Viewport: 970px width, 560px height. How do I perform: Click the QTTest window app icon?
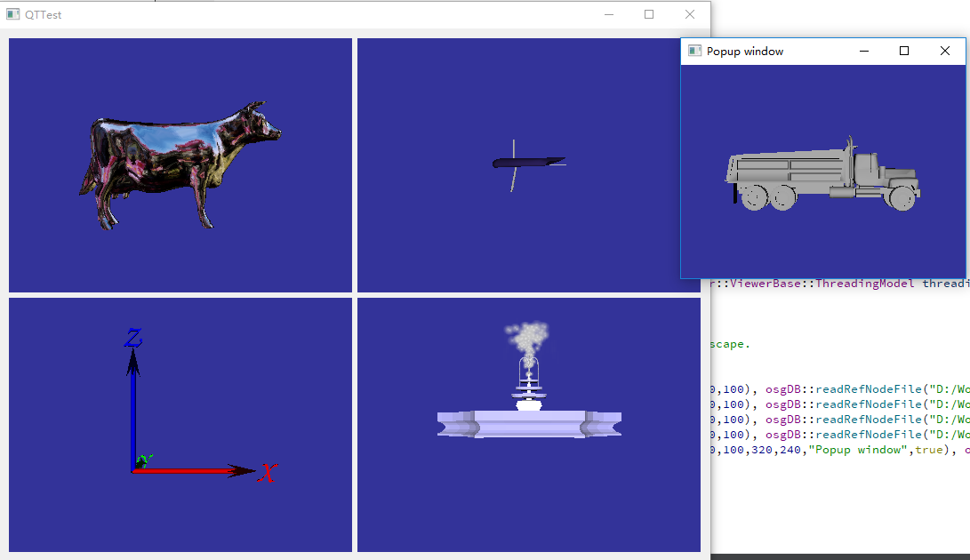click(x=13, y=14)
